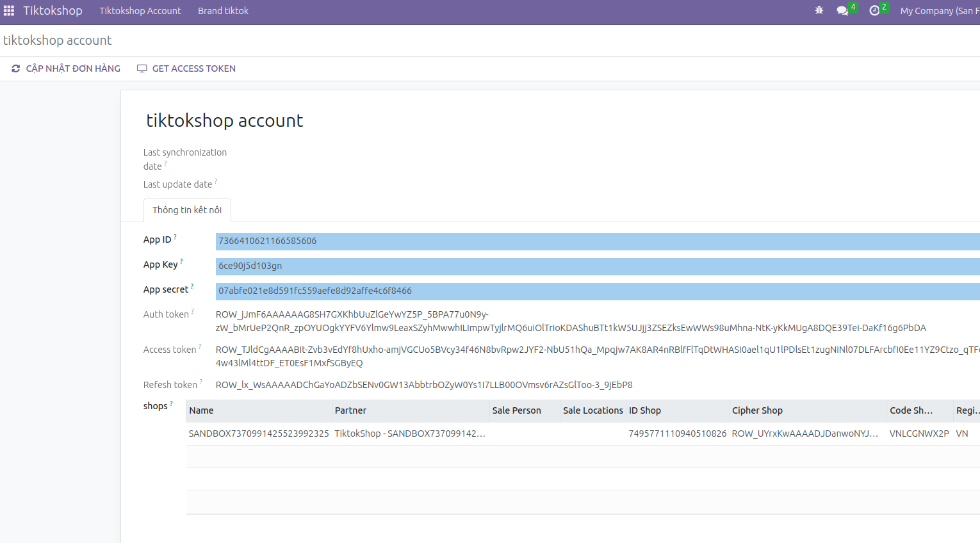Select the Thông tin kết nối tab
This screenshot has width=980, height=543.
tap(187, 210)
